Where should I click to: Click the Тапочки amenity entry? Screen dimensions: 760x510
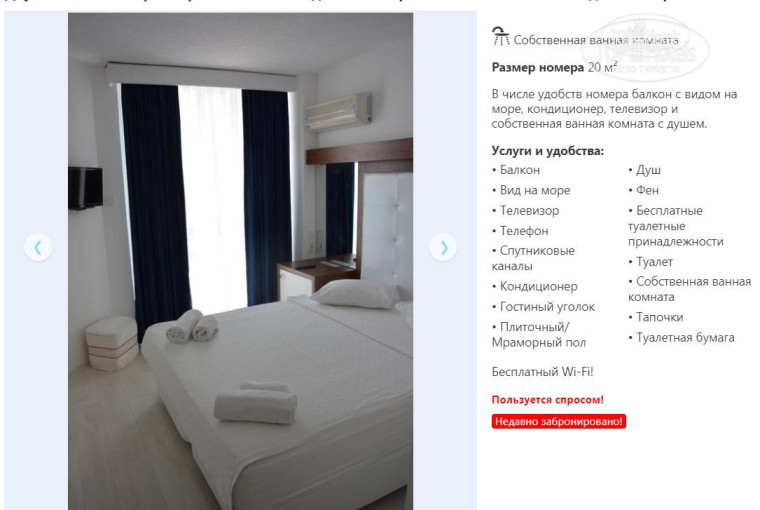coord(656,317)
